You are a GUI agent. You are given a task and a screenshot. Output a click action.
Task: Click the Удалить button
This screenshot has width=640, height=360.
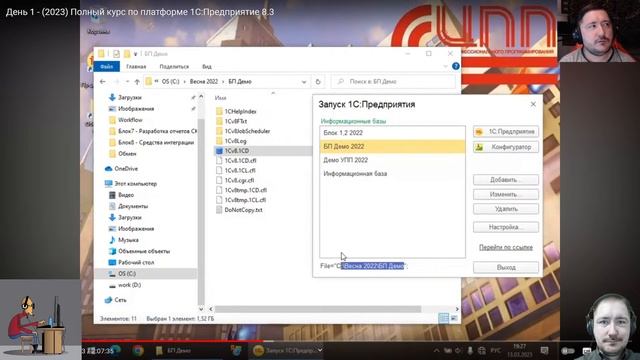click(x=506, y=209)
